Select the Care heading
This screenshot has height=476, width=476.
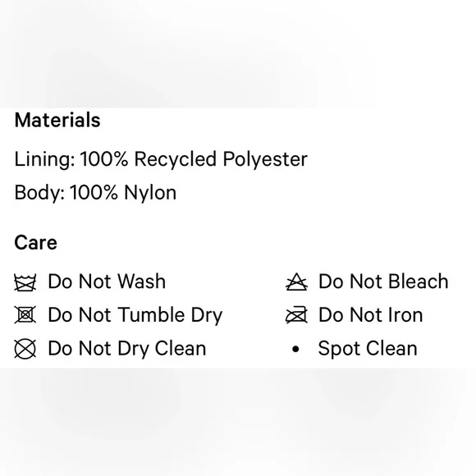35,243
